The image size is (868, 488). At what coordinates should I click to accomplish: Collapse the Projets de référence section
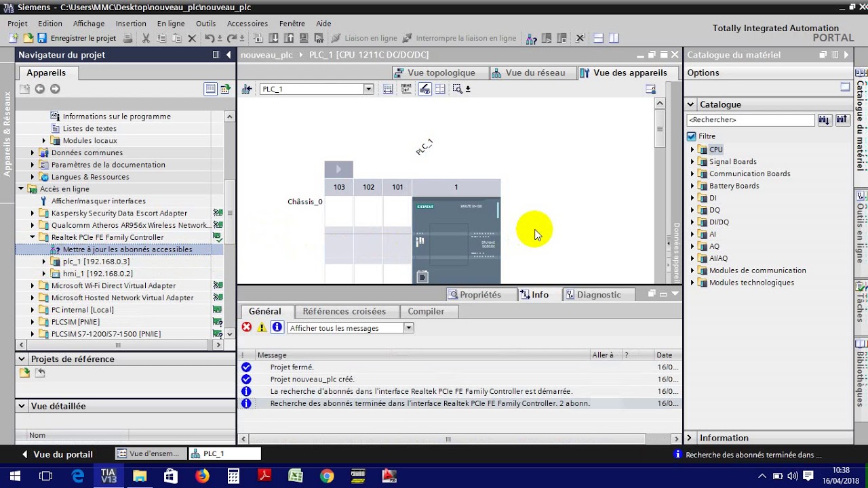(x=22, y=359)
